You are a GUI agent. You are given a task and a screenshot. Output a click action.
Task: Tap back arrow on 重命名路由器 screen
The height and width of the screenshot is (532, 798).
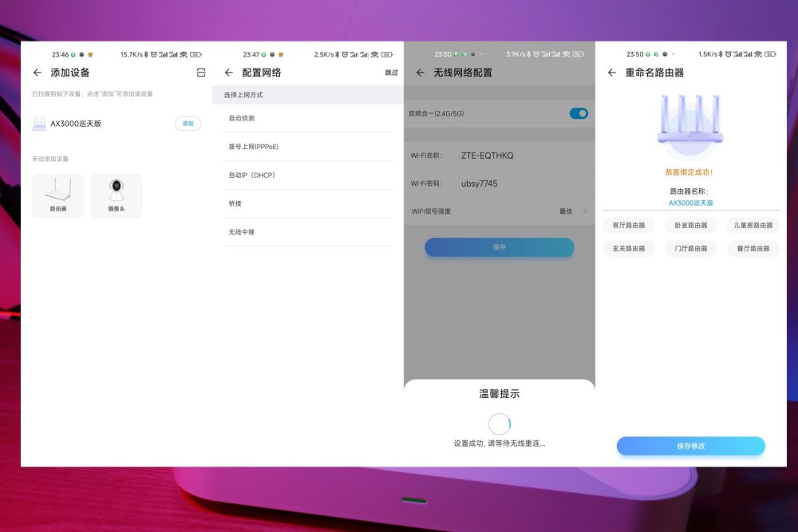point(612,73)
